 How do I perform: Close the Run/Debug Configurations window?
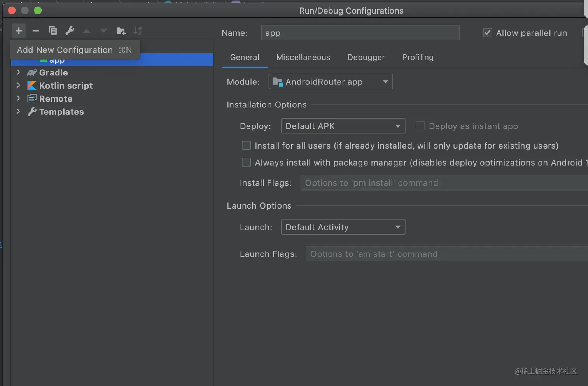[x=12, y=11]
